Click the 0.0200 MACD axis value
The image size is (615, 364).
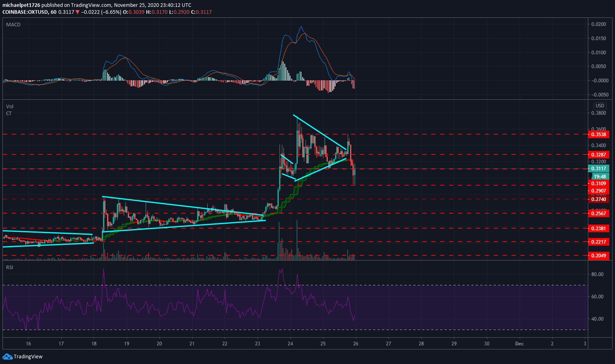[x=598, y=24]
